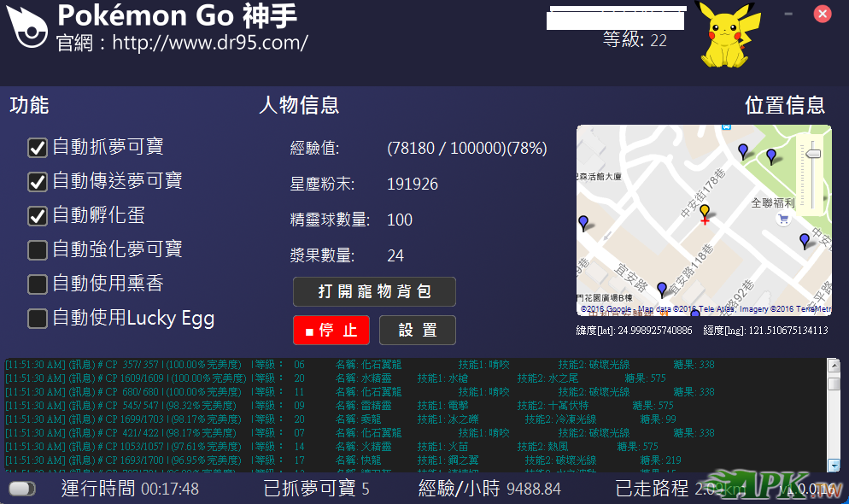Flip the toggle switch beside 運行時間
This screenshot has height=504, width=849.
click(x=22, y=489)
